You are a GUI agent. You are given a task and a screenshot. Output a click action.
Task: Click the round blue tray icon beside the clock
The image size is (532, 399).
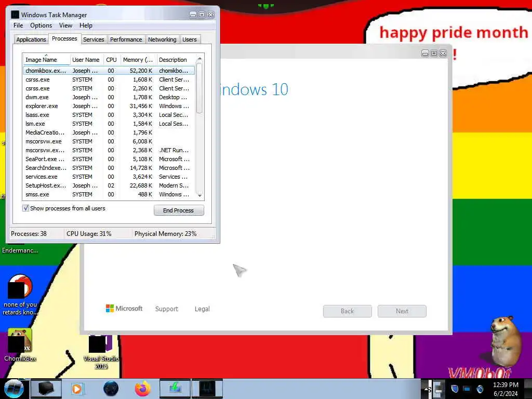480,389
